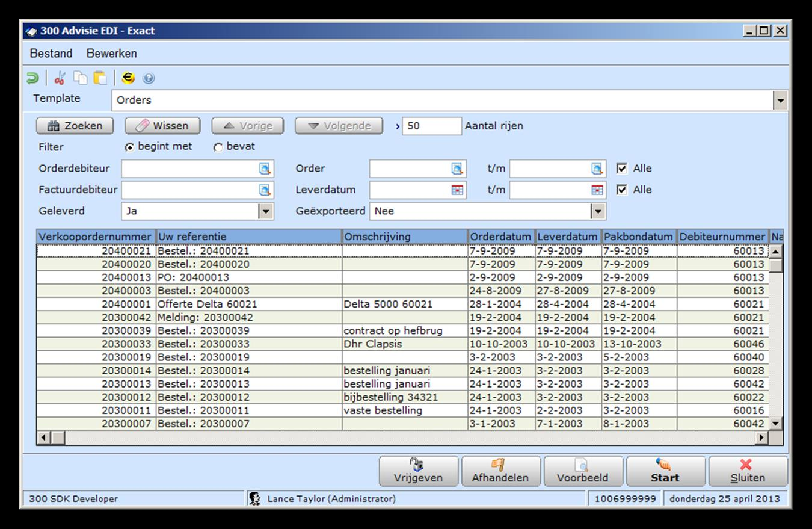
Task: Click the application icon in the title bar
Action: (31, 31)
